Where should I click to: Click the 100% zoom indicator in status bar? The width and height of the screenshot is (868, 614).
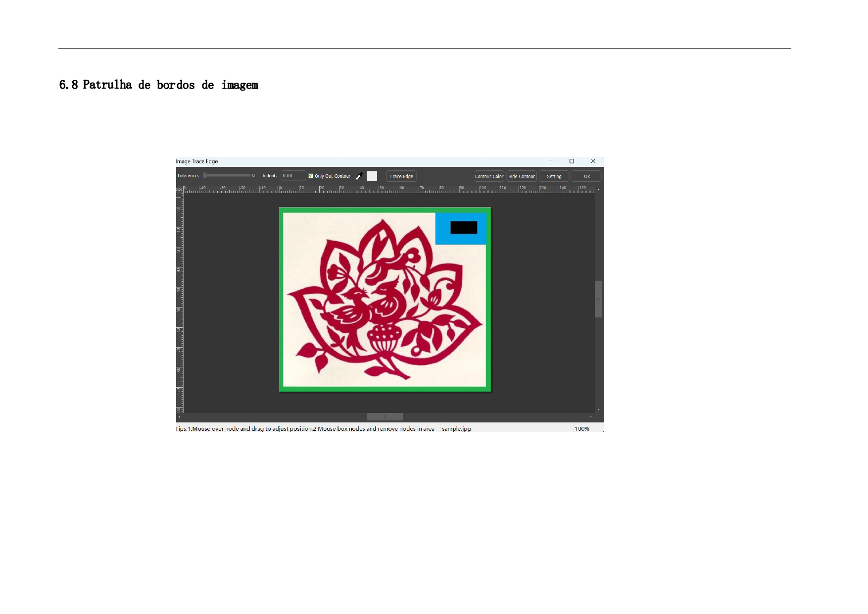click(582, 429)
